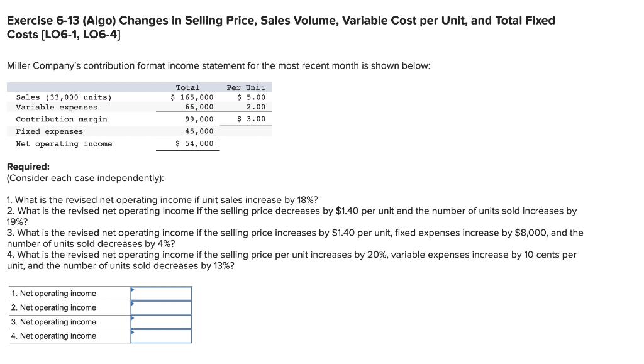Viewport: 644px width, 364px height.
Task: Click the answer field for 2. Net operating income
Action: pos(161,307)
